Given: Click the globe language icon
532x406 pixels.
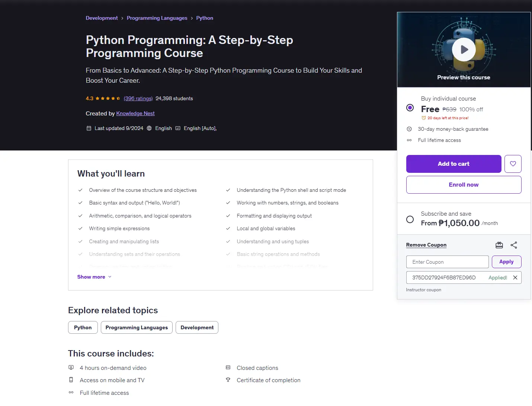Looking at the screenshot, I should pos(149,129).
